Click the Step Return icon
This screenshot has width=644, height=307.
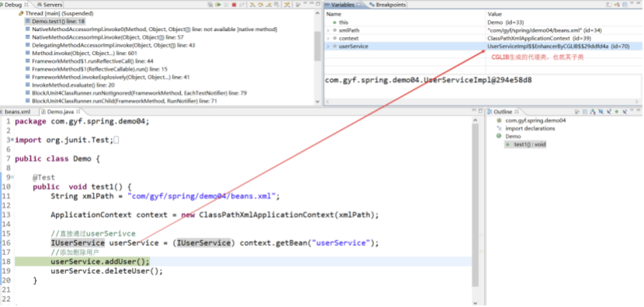pyautogui.click(x=268, y=5)
